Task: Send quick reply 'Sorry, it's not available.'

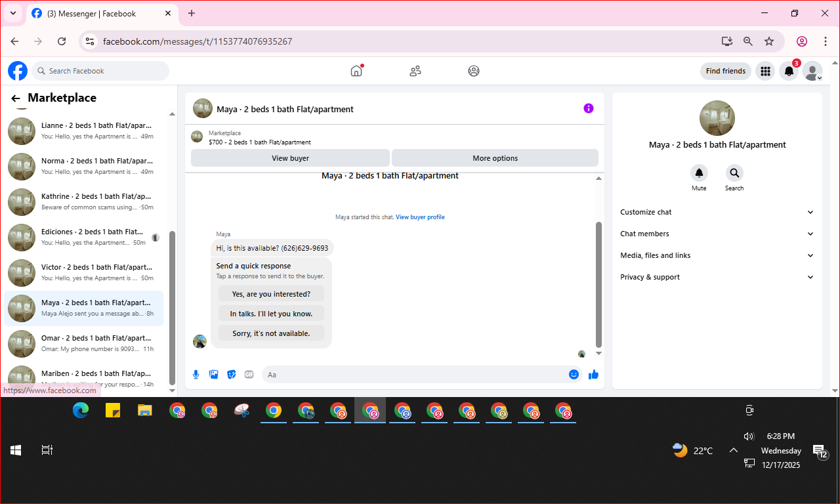Action: click(271, 333)
